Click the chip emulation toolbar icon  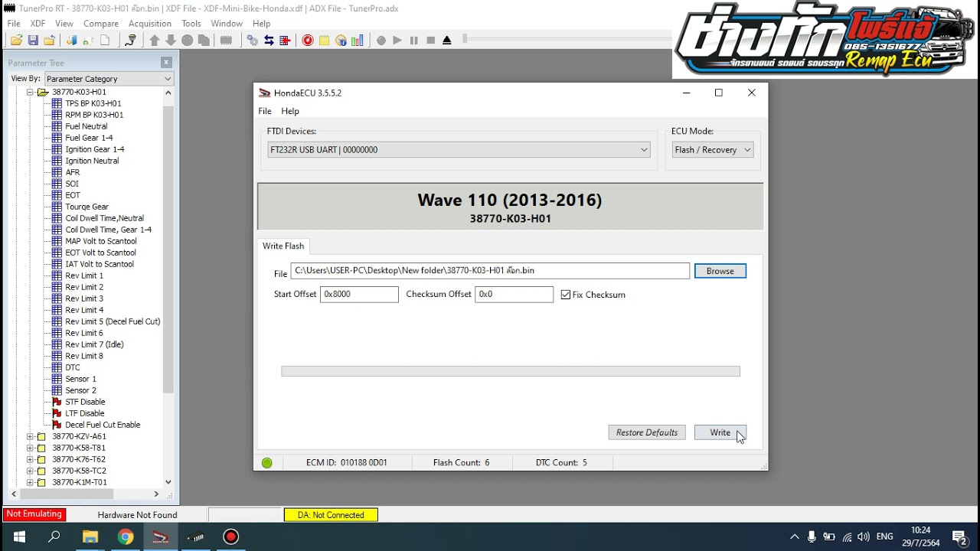point(226,41)
